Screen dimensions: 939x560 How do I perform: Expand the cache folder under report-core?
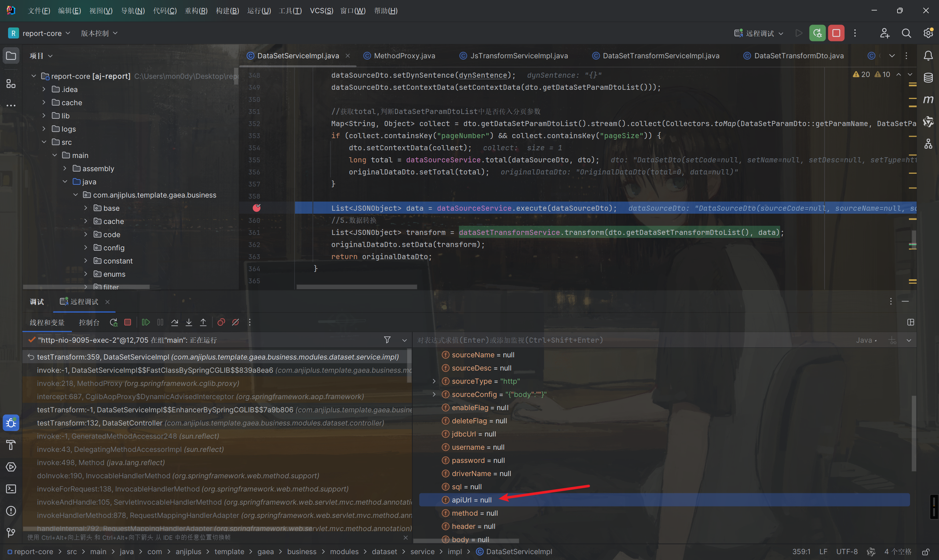point(44,103)
